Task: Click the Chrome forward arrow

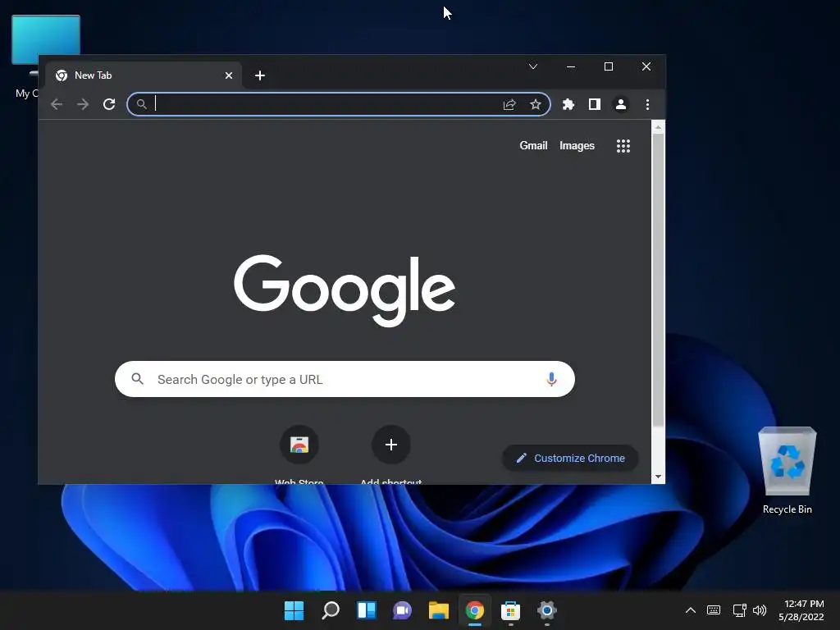Action: tap(83, 104)
